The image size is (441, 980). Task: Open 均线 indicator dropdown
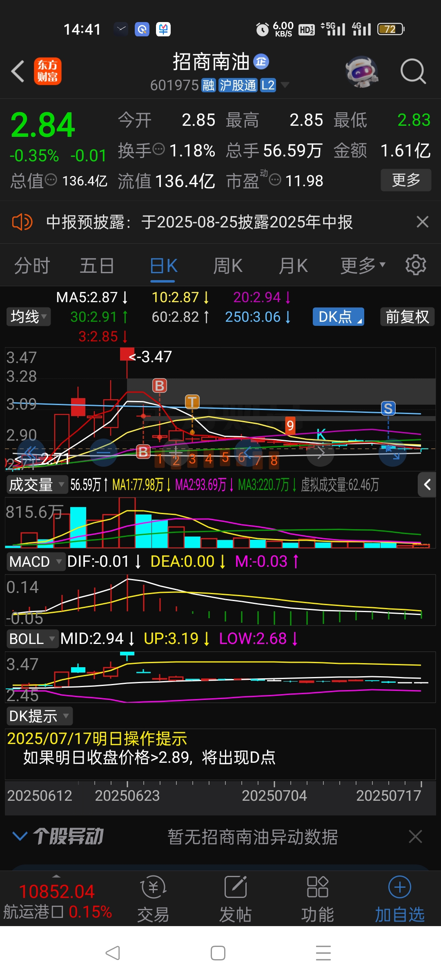28,317
